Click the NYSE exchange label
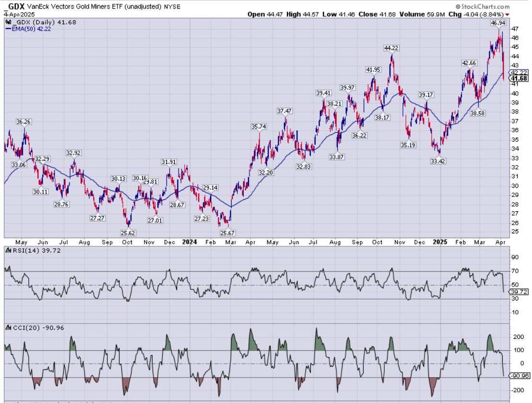Screen dimensions: 532x403 [172, 6]
